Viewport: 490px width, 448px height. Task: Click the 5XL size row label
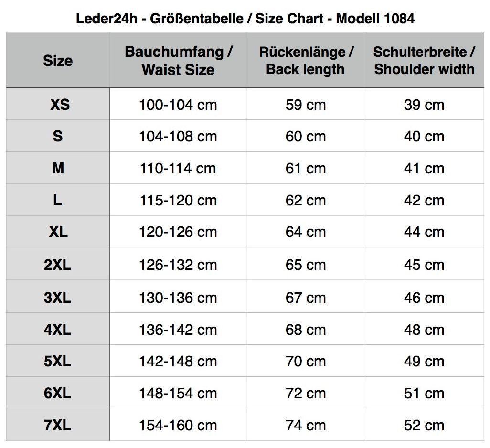coord(57,362)
